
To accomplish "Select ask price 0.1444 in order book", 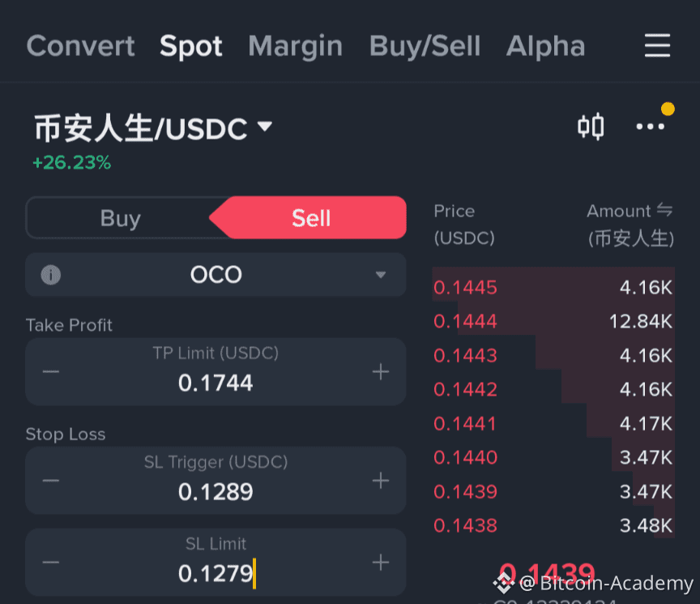I will [x=465, y=321].
